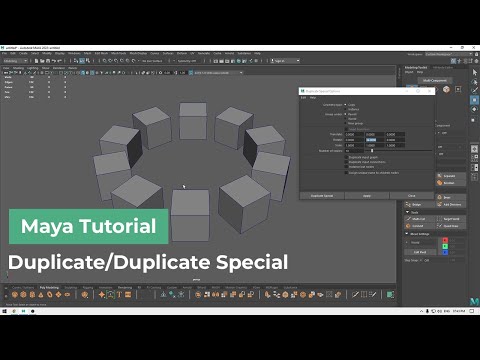Click the Multi-Component button

[x=435, y=80]
